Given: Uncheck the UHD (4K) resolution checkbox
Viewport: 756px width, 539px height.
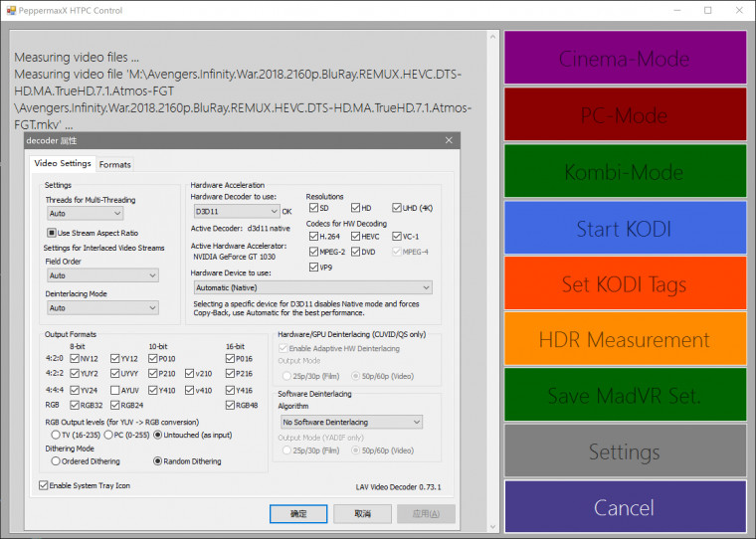Looking at the screenshot, I should tap(397, 208).
